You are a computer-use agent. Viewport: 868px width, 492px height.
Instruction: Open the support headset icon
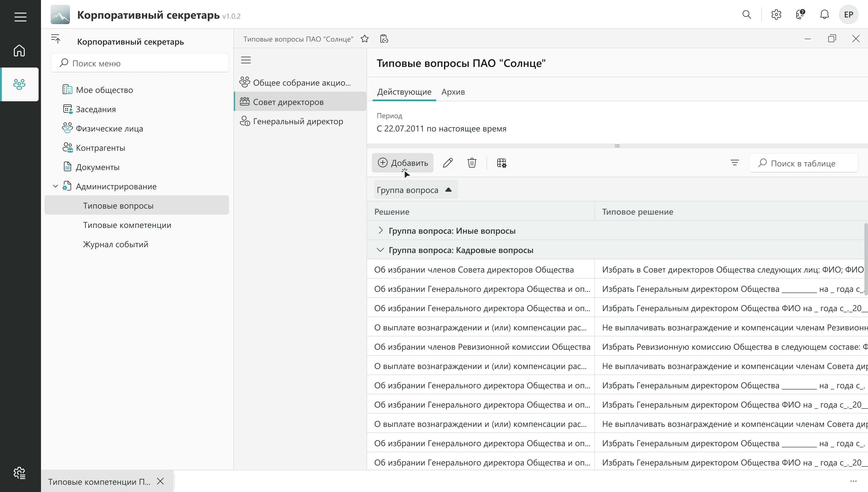tap(800, 14)
